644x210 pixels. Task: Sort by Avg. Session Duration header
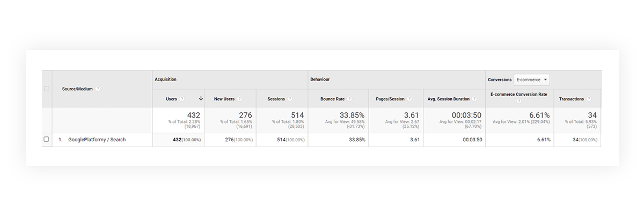point(449,99)
